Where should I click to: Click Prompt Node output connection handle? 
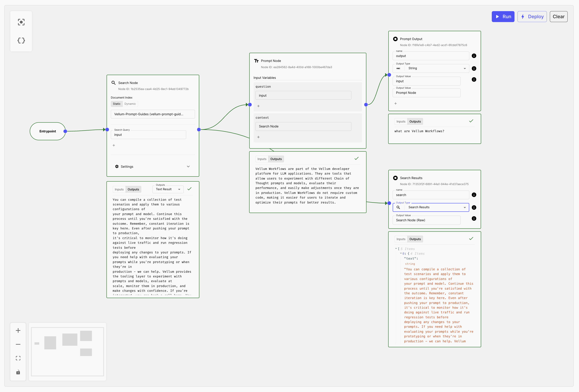[366, 105]
